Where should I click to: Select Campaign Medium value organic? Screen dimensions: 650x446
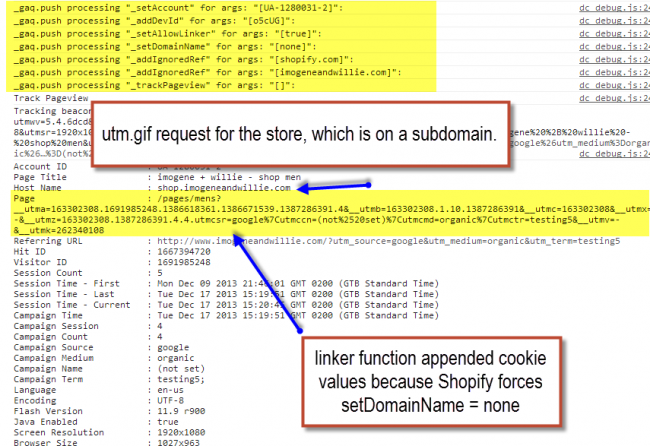175,358
